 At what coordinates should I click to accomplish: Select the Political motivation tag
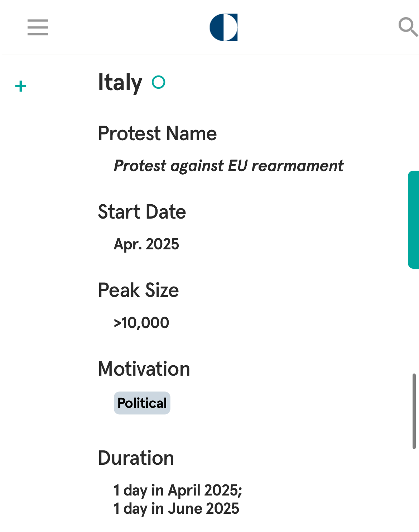pyautogui.click(x=142, y=403)
